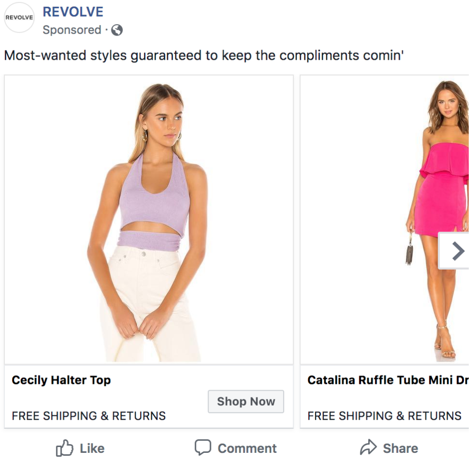Click the Share button label
Image resolution: width=476 pixels, height=463 pixels.
(400, 449)
